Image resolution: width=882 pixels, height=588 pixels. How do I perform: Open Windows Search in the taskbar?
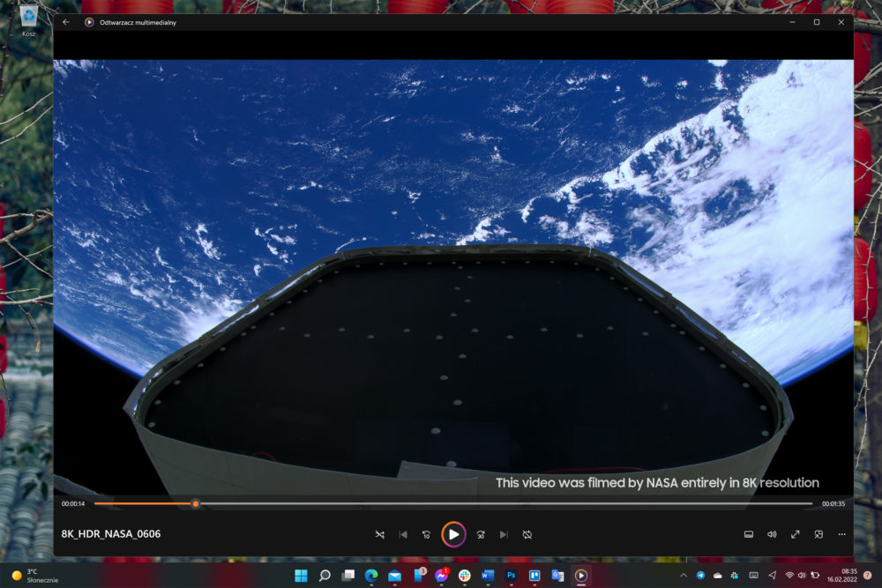pyautogui.click(x=325, y=575)
